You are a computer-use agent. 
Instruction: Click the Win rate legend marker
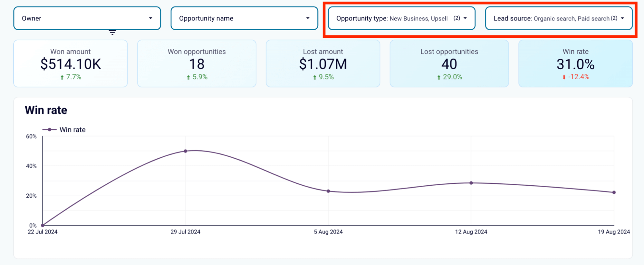49,130
